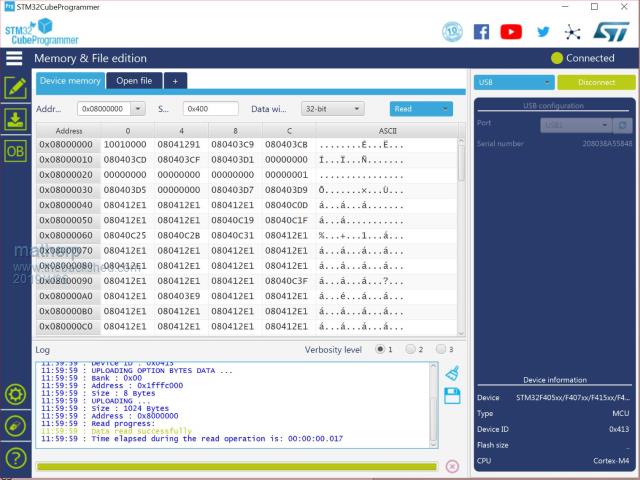
Task: Click the ST logo
Action: click(611, 32)
